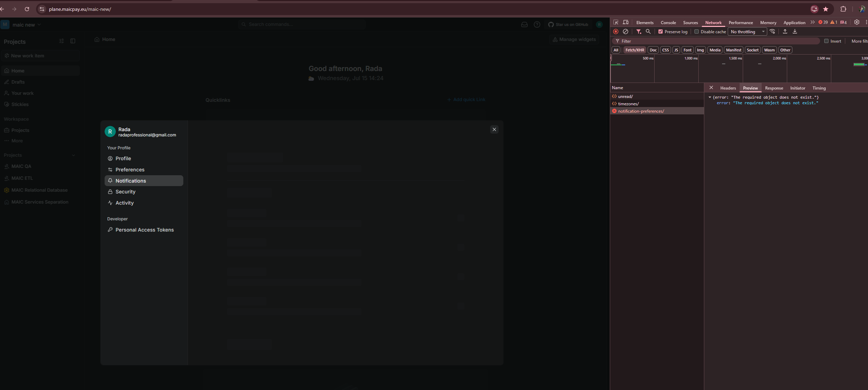Viewport: 868px width, 390px height.
Task: Open the Initiator tab
Action: 798,88
